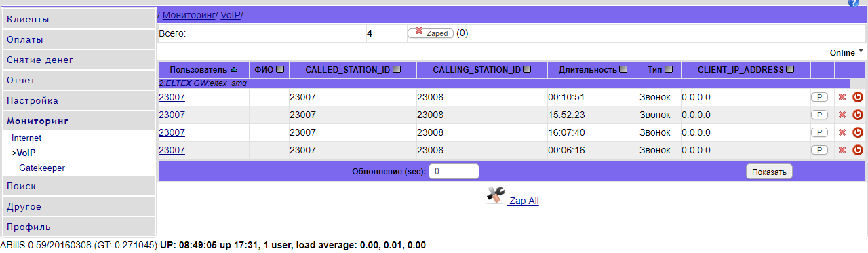Click the P button for the 00:06:16 call
Screen dimensions: 868x253
pos(819,150)
